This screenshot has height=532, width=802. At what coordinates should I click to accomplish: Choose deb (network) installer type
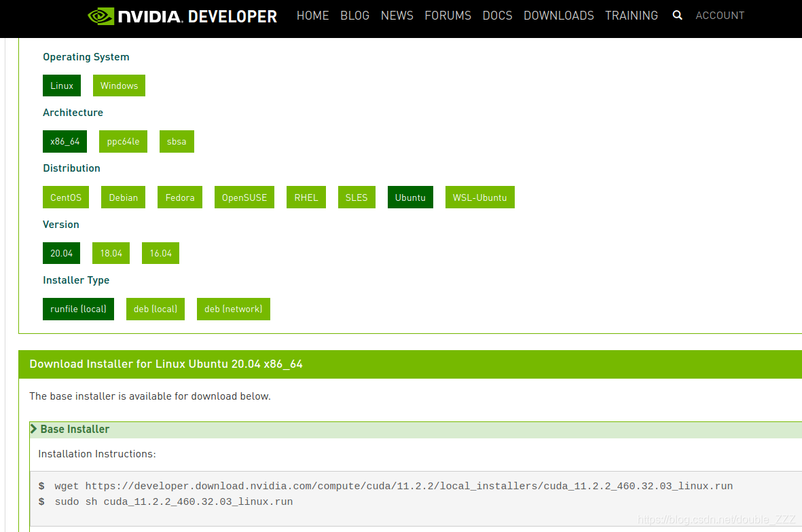click(x=233, y=309)
